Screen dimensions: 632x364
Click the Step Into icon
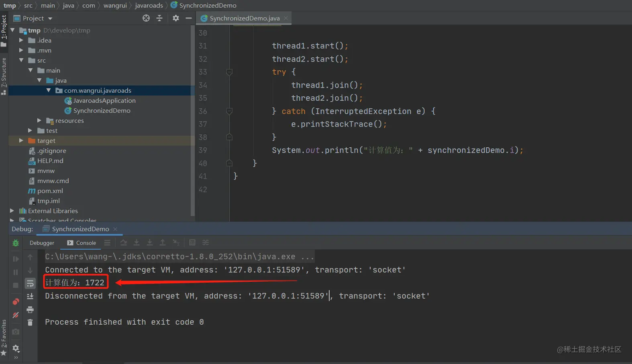pyautogui.click(x=137, y=242)
